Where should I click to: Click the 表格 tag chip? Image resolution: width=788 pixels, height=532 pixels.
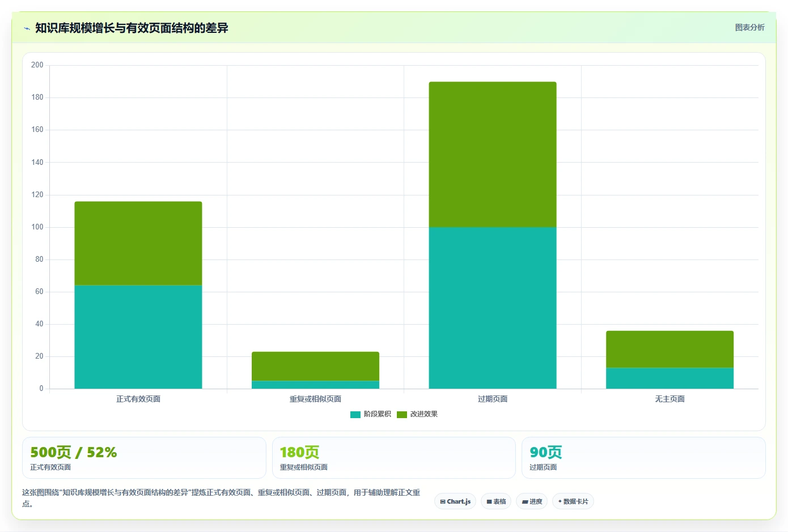(x=496, y=501)
